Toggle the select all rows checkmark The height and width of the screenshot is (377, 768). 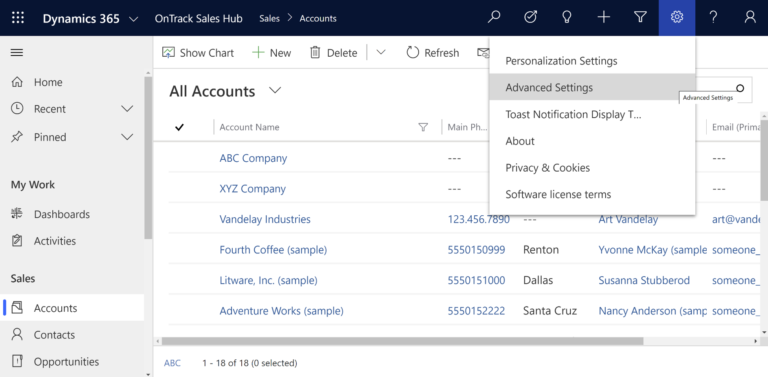click(179, 127)
